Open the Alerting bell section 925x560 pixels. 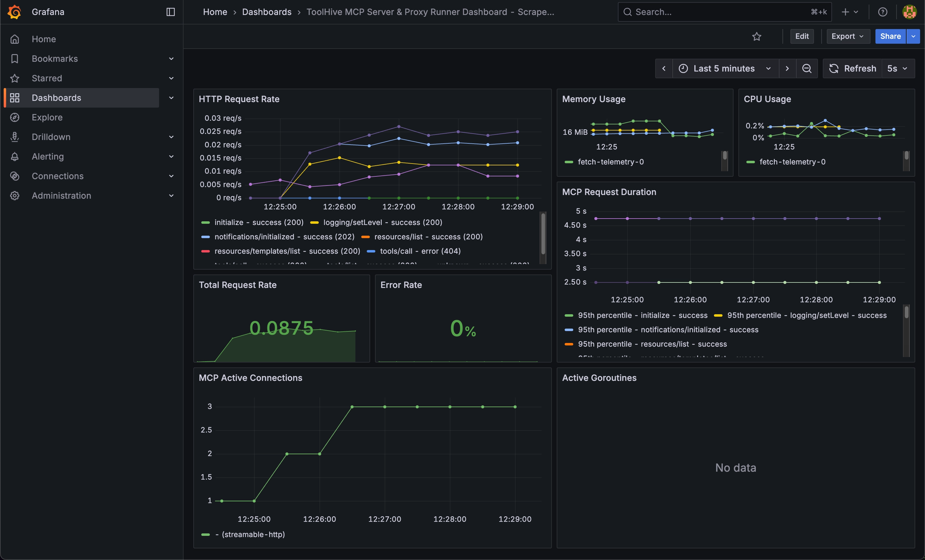pos(47,157)
